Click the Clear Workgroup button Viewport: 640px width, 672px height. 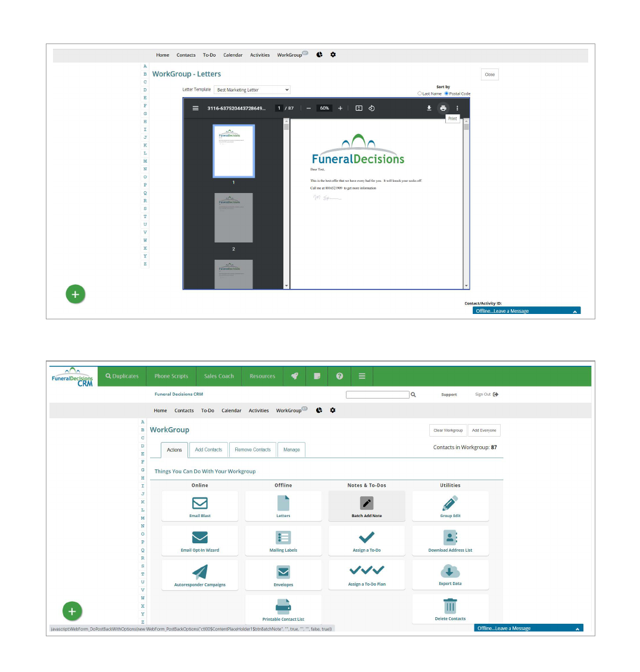[448, 430]
